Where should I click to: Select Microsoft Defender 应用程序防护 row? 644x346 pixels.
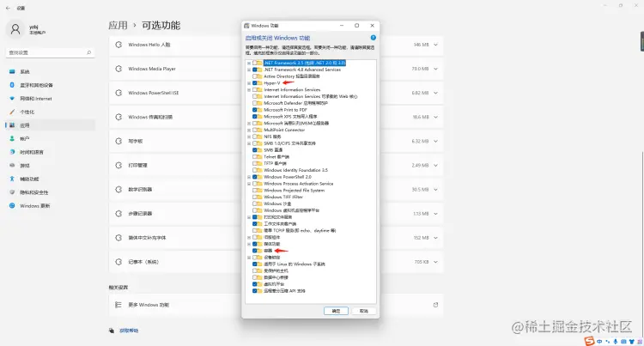point(295,103)
